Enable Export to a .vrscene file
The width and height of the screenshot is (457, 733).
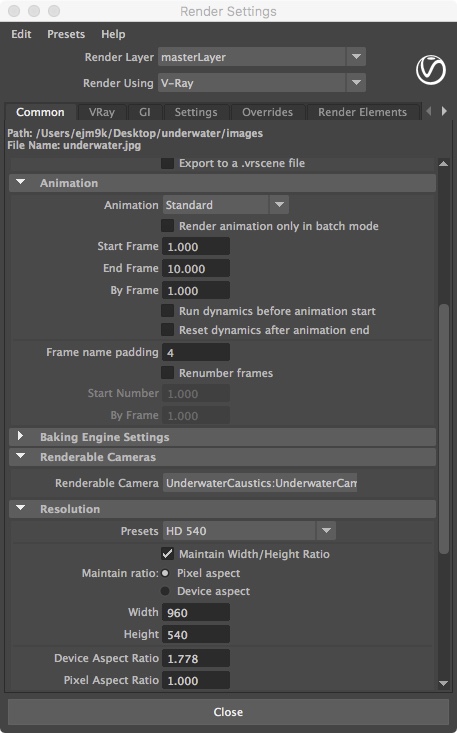point(167,163)
